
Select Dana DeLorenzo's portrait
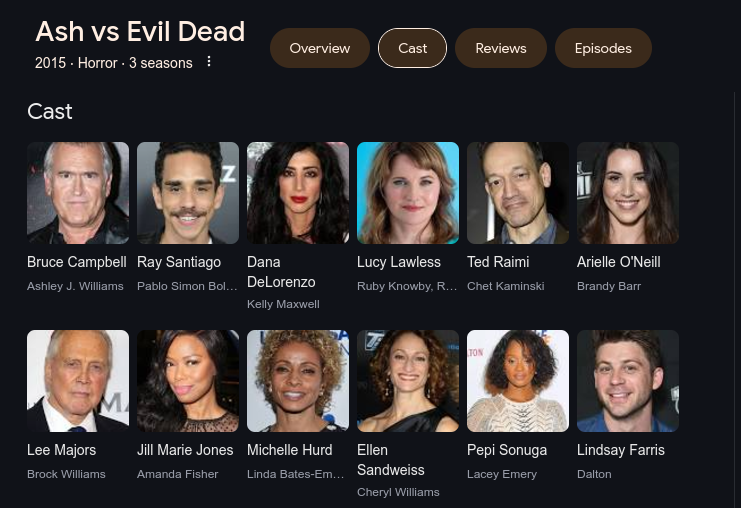click(298, 193)
